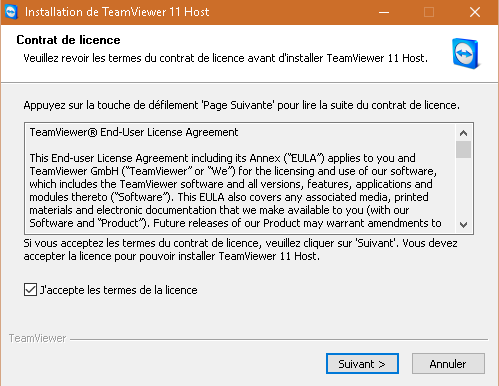
Task: Uncheck "J'accepte les termes de la licence" checkbox
Action: point(30,289)
